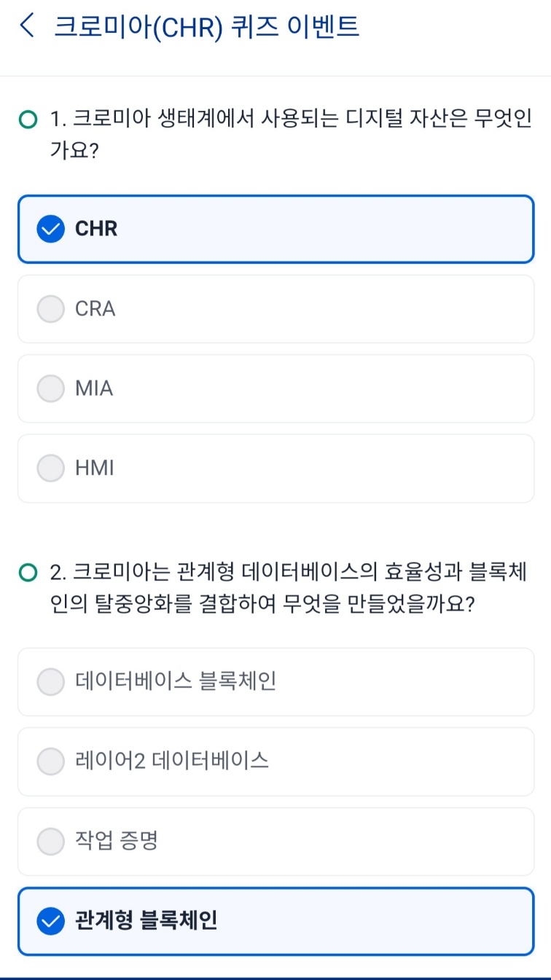Click the circle beside 작업 증명

tap(50, 842)
